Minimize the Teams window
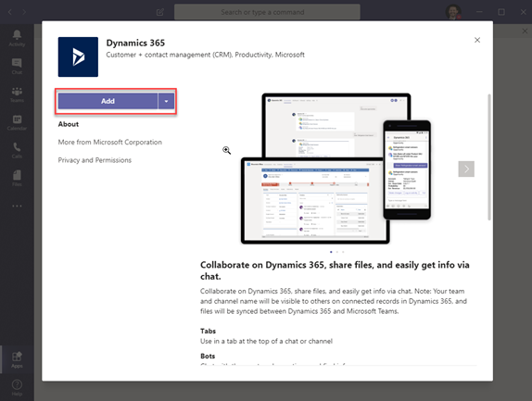532x401 pixels. pos(479,12)
